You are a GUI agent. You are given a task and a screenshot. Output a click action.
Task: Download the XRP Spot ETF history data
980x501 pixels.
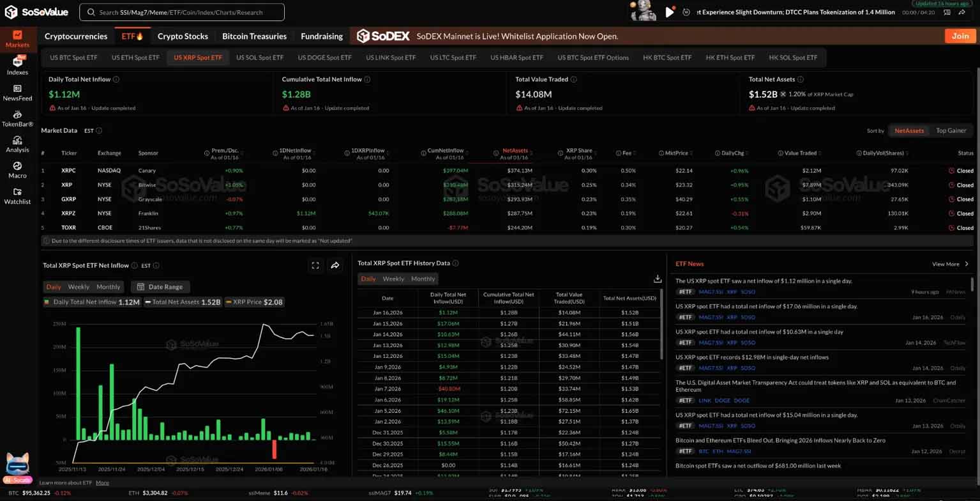click(x=658, y=279)
